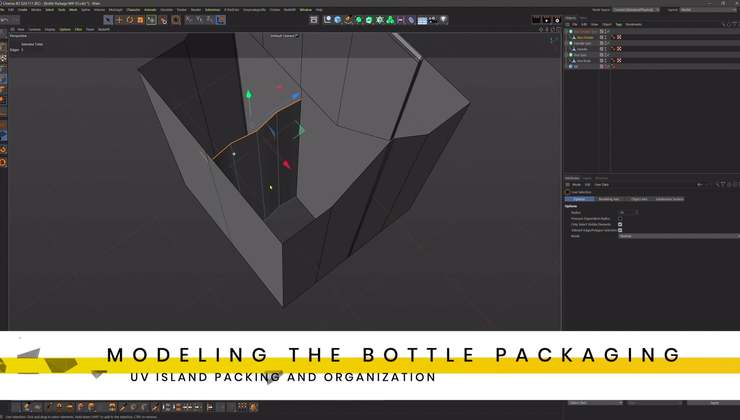Open the Mesh menu
The height and width of the screenshot is (420, 740).
[73, 9]
